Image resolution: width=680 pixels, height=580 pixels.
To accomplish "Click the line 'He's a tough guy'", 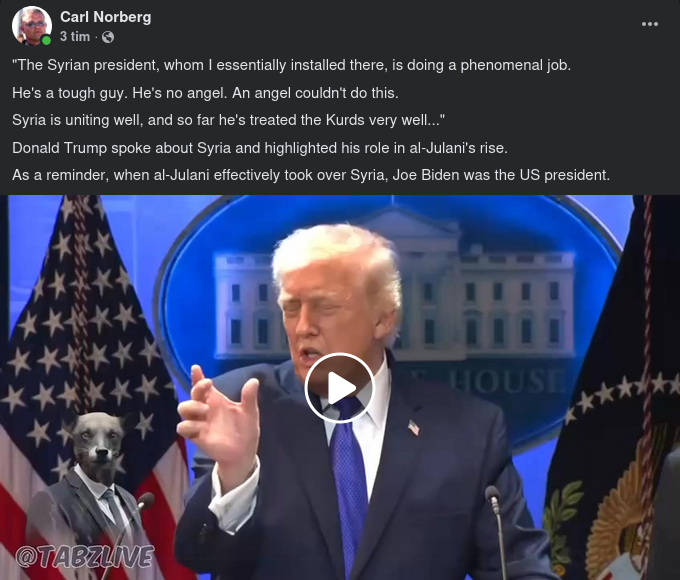I will click(205, 93).
